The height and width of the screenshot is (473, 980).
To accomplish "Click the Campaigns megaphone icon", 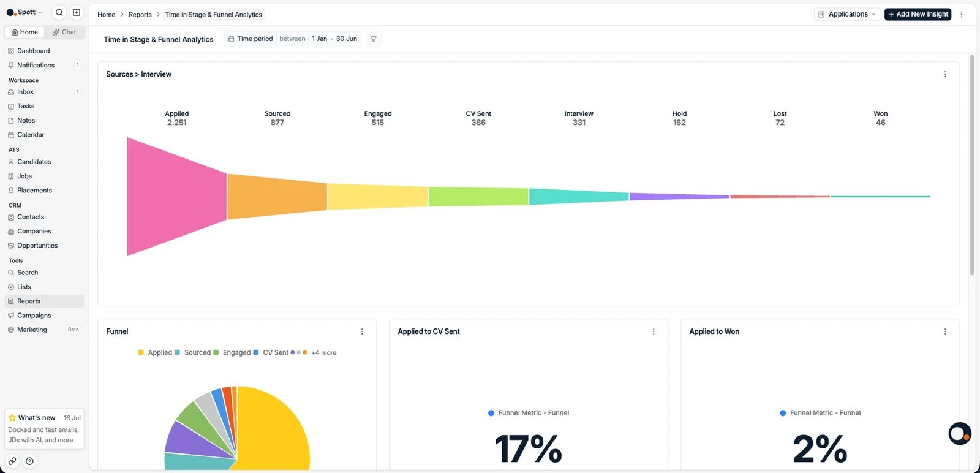I will pyautogui.click(x=11, y=316).
